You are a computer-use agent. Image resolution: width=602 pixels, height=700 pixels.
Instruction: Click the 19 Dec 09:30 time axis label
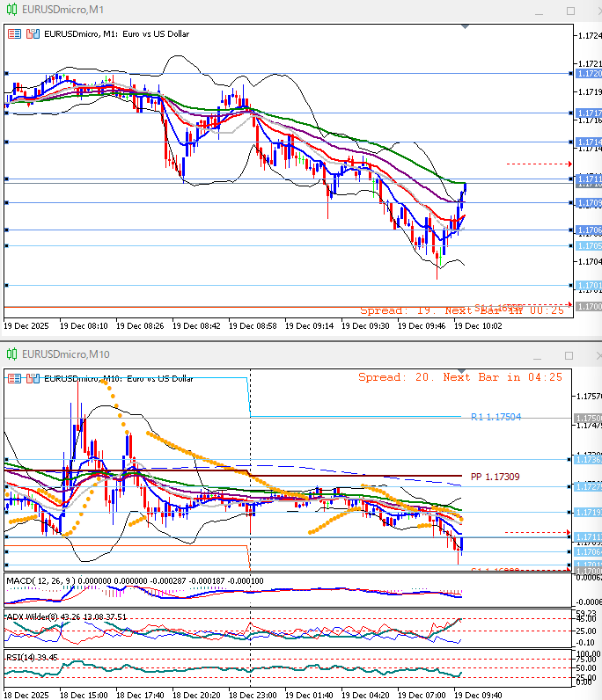[365, 325]
